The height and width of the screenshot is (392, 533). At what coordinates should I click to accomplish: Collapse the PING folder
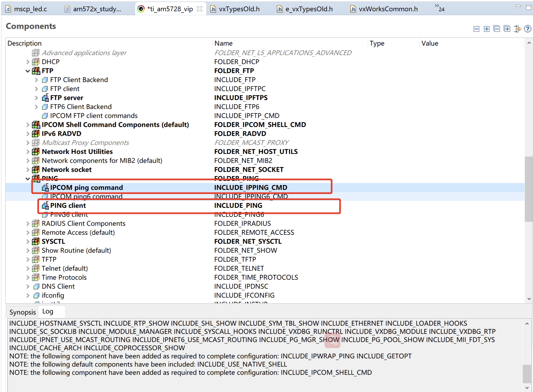pos(28,179)
